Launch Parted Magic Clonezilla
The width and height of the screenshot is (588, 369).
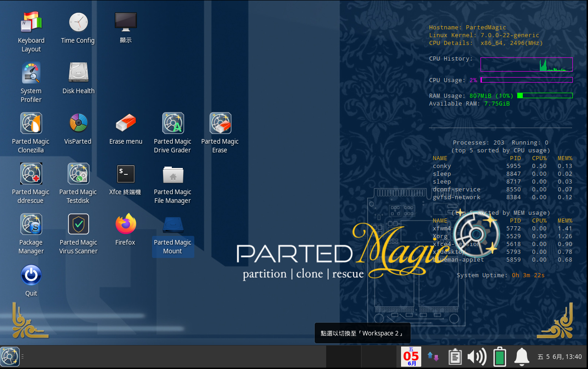click(31, 123)
